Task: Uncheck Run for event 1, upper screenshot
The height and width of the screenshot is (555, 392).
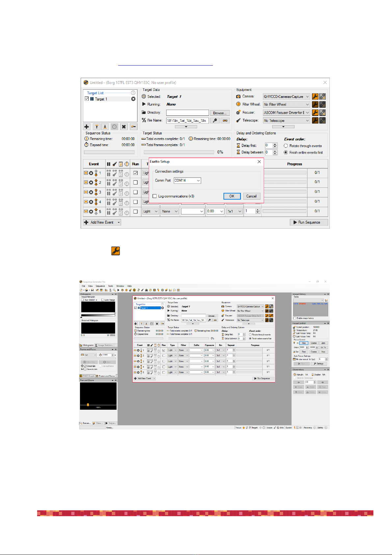Action: point(135,173)
